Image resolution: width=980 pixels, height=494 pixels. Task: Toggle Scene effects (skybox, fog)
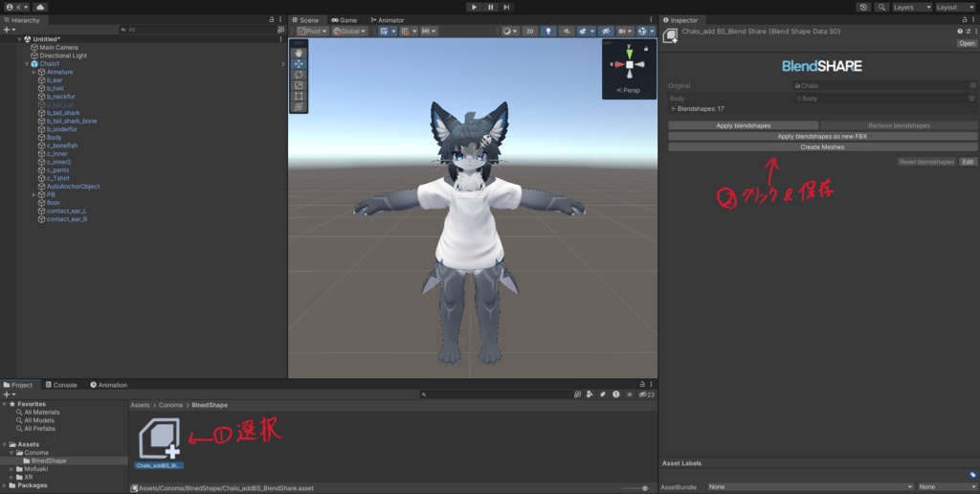pyautogui.click(x=583, y=31)
